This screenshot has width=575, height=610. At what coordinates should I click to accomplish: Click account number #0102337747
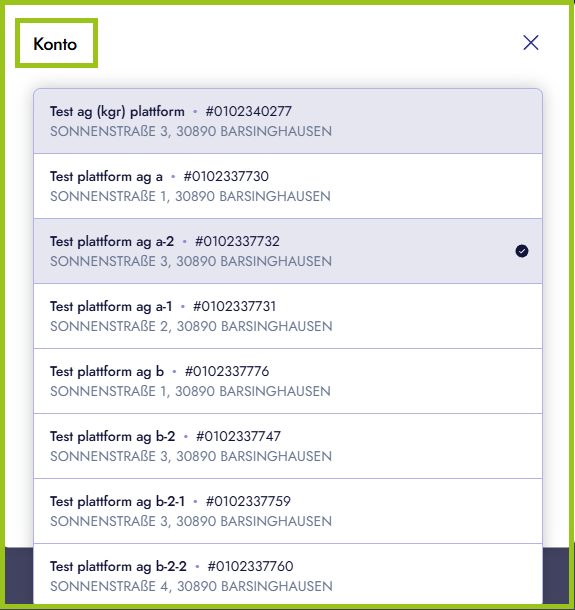pos(238,436)
